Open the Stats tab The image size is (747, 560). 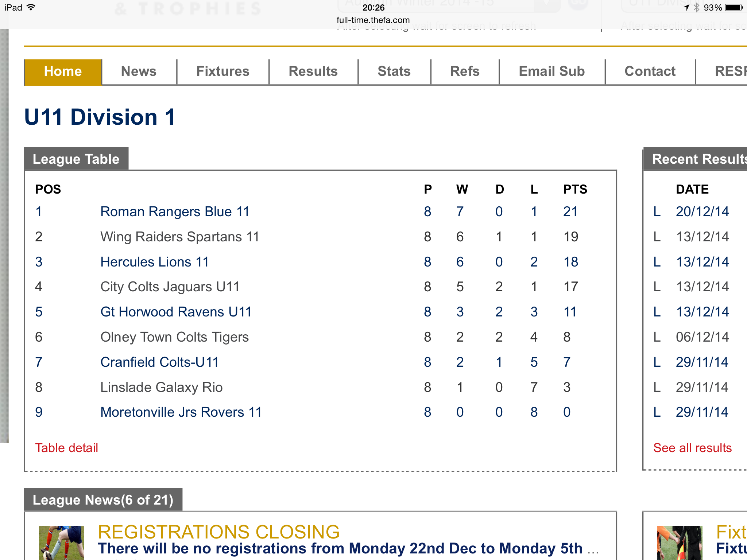(x=394, y=71)
